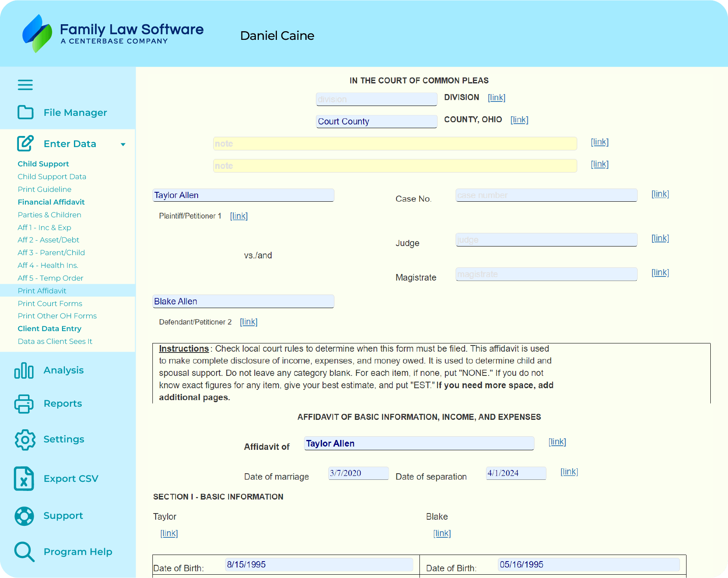Go to Child Support Data

pyautogui.click(x=52, y=176)
